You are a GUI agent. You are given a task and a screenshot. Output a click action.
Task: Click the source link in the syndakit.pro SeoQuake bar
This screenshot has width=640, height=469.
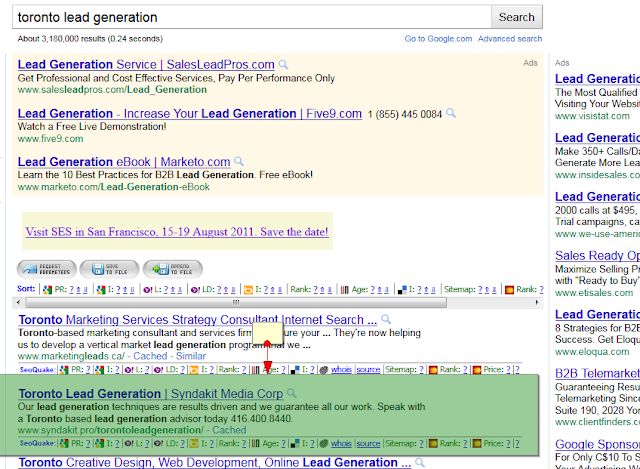point(368,444)
